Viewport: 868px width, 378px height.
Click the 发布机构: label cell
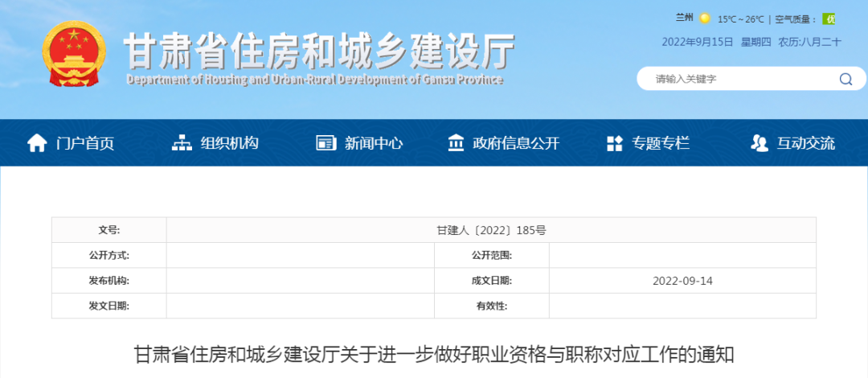pyautogui.click(x=109, y=281)
